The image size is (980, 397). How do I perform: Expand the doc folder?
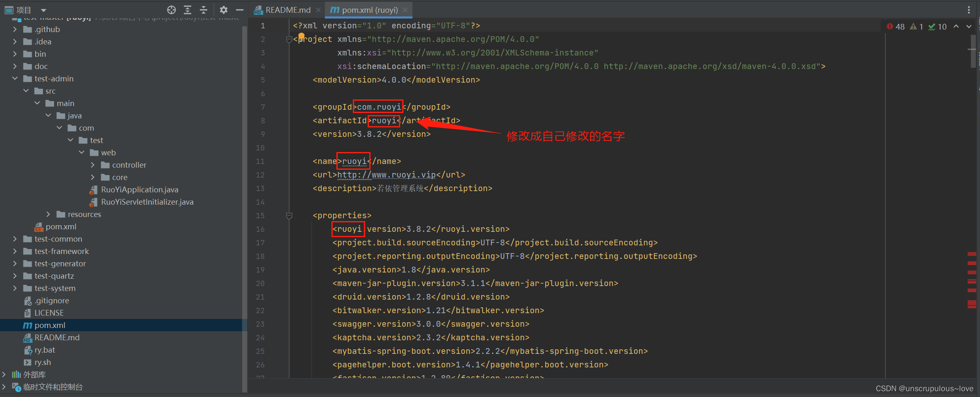coord(15,66)
